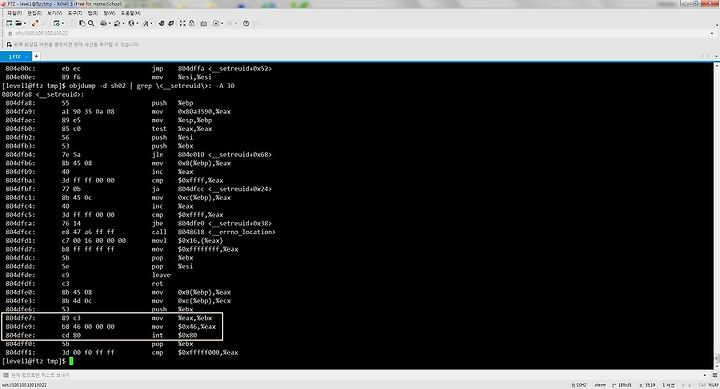Expand the Encoding globe dropdown arrow
Screen dimensions: 720x389
point(137,23)
